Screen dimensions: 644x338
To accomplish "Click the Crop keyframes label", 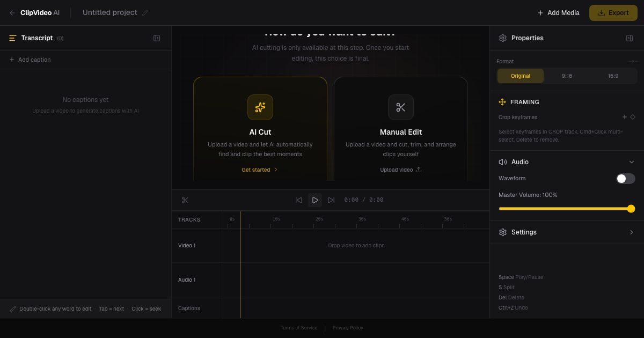I will click(518, 117).
